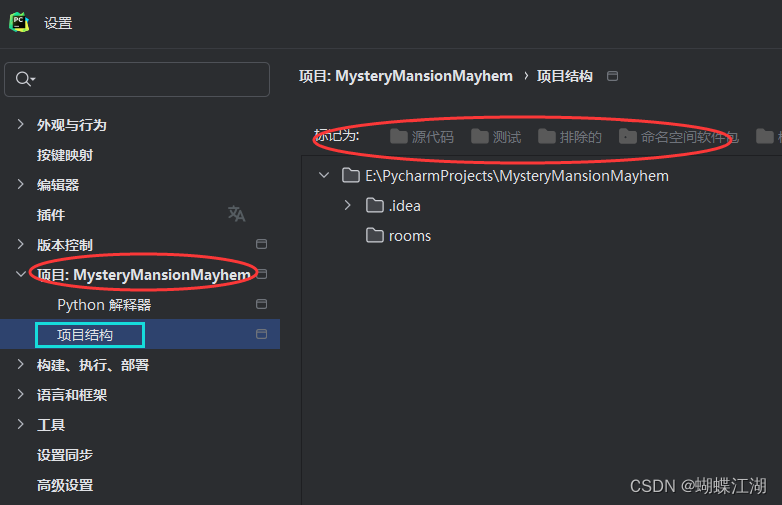This screenshot has width=782, height=505.
Task: Select the rooms folder in the tree
Action: (410, 236)
